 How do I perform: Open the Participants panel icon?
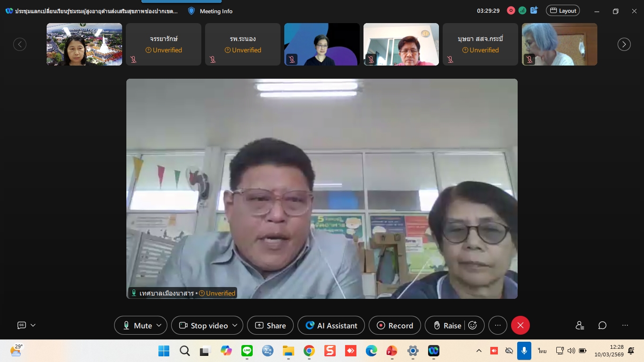tap(580, 325)
